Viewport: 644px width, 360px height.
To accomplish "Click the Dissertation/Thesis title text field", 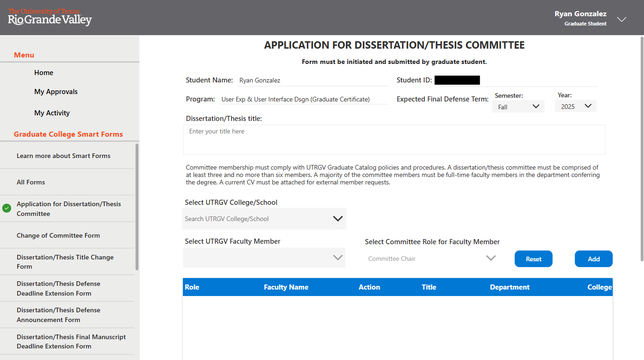I will pos(394,139).
